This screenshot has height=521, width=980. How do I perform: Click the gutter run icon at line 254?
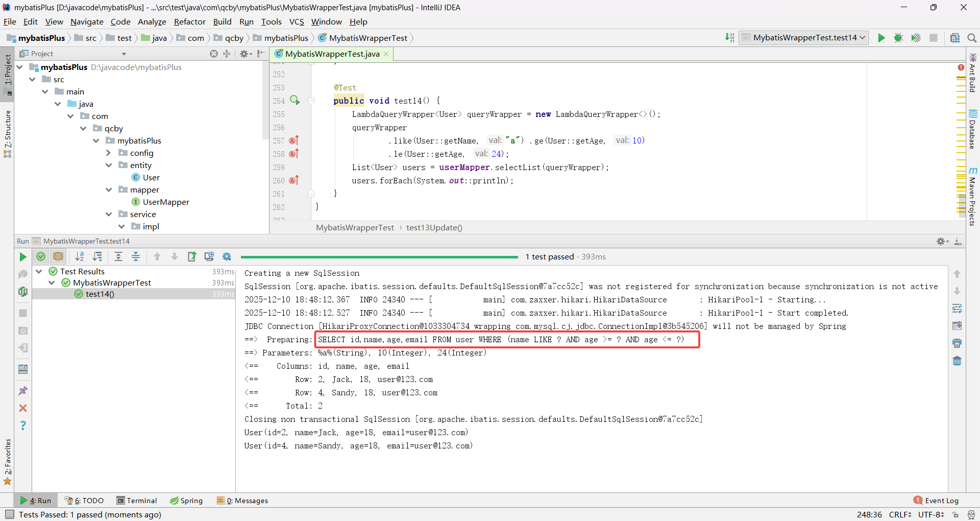pyautogui.click(x=295, y=100)
